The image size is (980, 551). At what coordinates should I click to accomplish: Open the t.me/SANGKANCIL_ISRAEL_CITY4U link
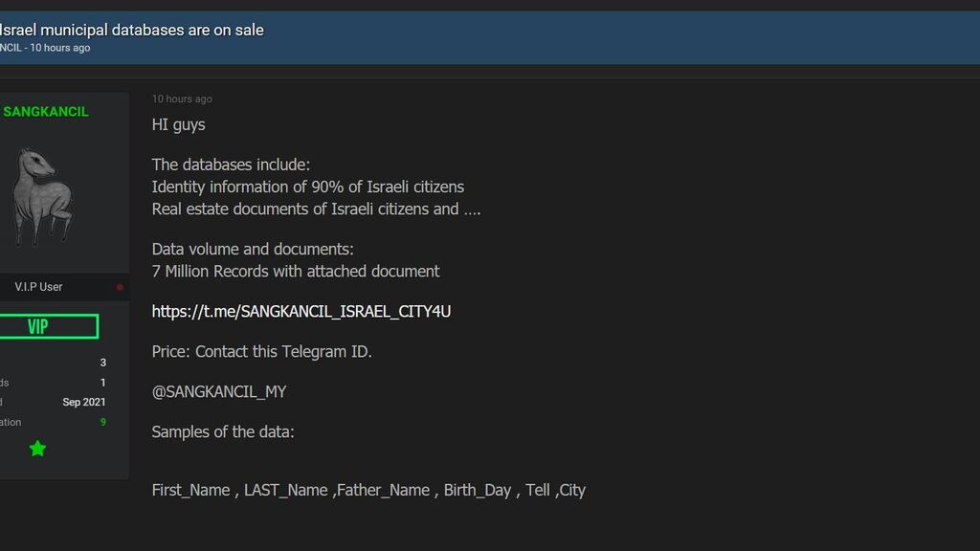[301, 312]
